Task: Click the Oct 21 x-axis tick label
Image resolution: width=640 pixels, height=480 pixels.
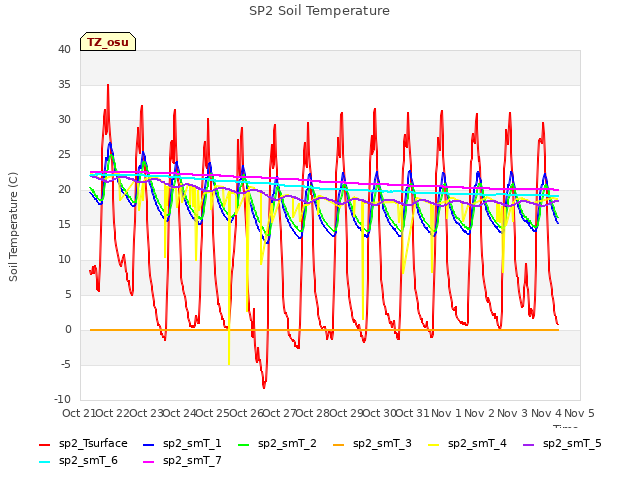Action: point(78,413)
